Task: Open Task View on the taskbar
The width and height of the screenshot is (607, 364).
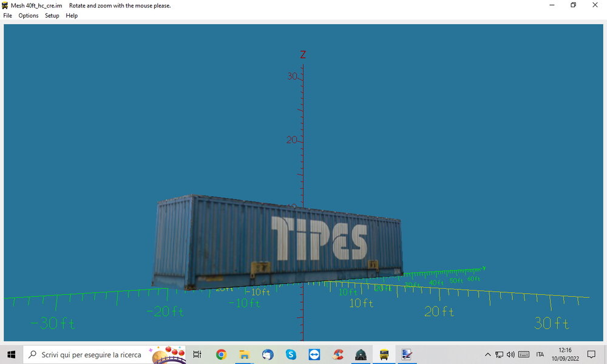Action: (x=197, y=354)
